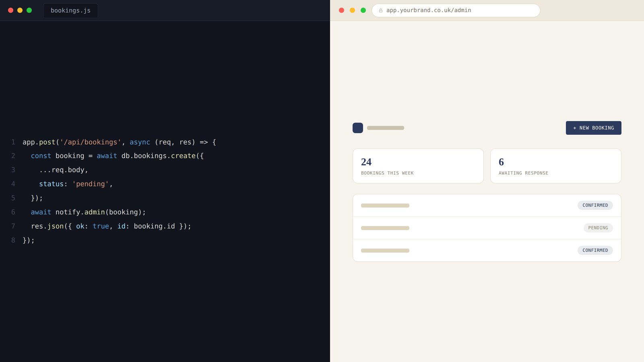This screenshot has width=644, height=362.
Task: Close the browser window with red button
Action: [x=342, y=10]
